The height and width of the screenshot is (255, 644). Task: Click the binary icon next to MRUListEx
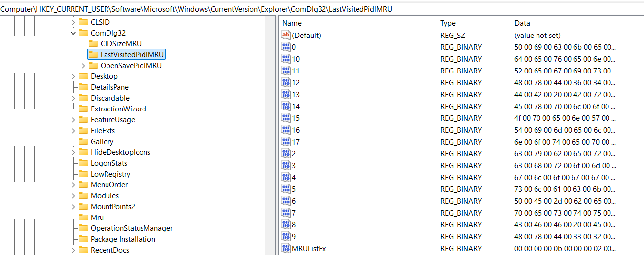tap(286, 249)
